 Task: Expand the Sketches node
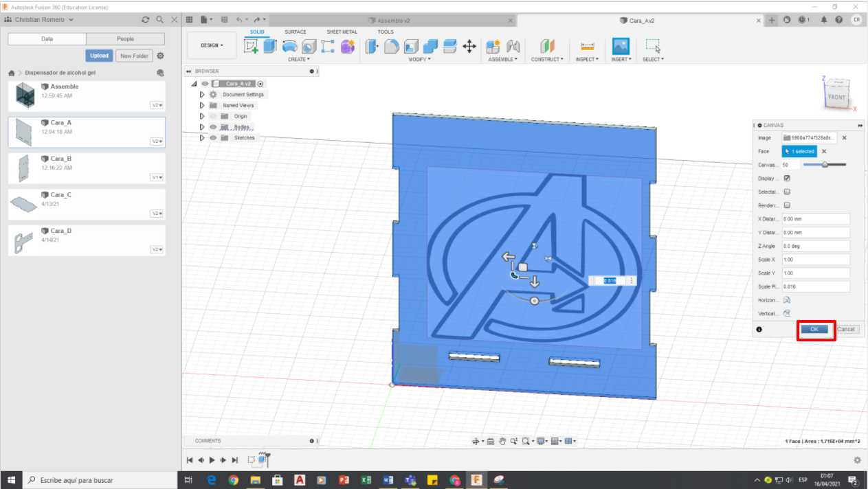[202, 138]
